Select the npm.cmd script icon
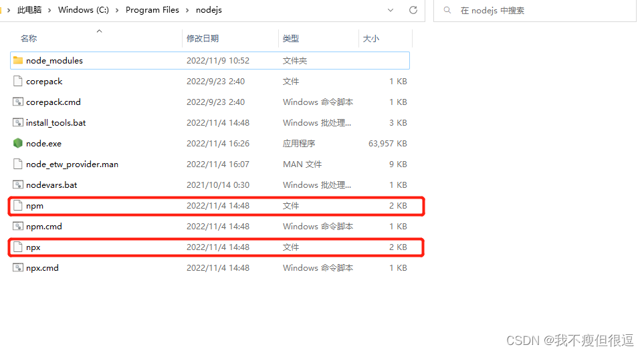The height and width of the screenshot is (353, 644). tap(17, 226)
